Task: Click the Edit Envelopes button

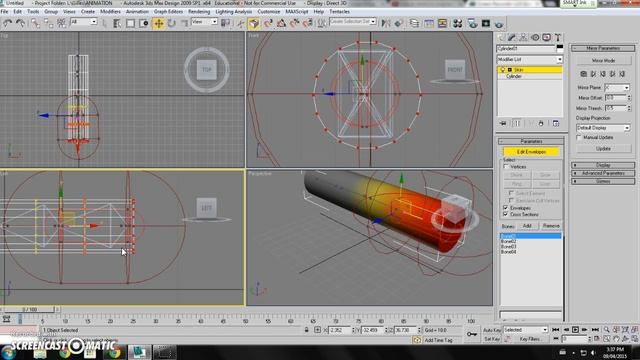Action: (x=531, y=152)
